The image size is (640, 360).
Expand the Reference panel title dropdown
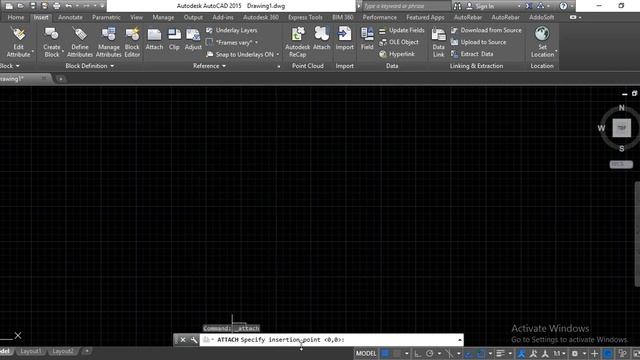coord(209,66)
